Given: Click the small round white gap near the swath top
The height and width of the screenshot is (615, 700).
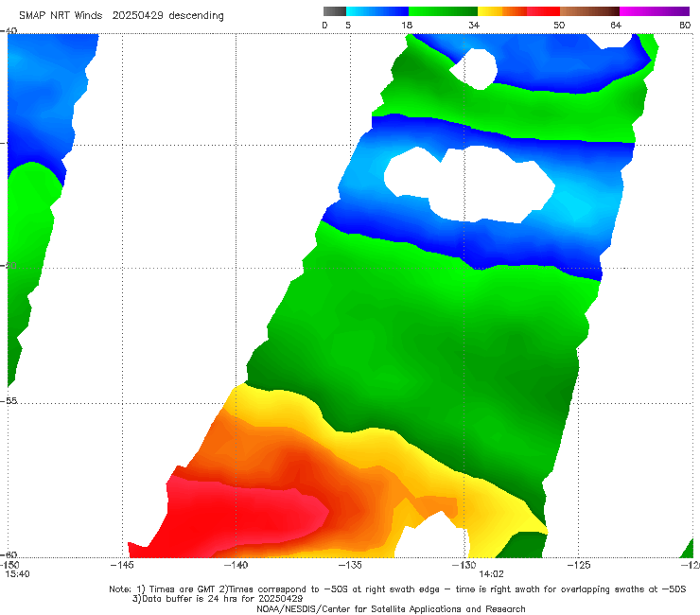Looking at the screenshot, I should pos(474,69).
